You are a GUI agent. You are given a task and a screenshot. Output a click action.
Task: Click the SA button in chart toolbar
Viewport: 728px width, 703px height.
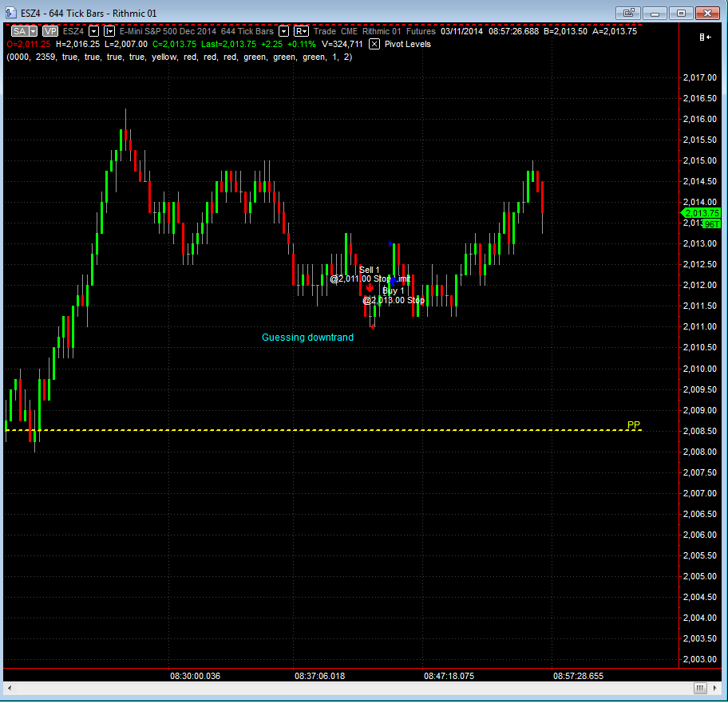coord(19,31)
